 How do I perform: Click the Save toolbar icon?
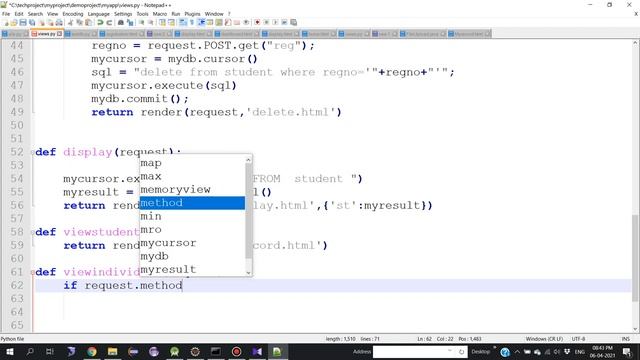[x=23, y=22]
